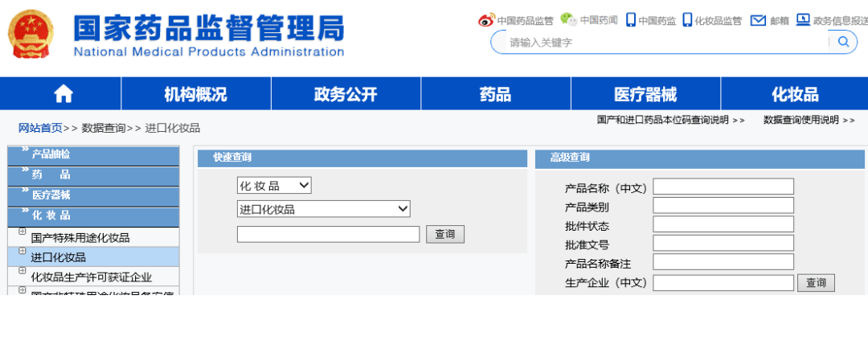The image size is (868, 361).
Task: Click the 批件状态 input field
Action: point(723,224)
